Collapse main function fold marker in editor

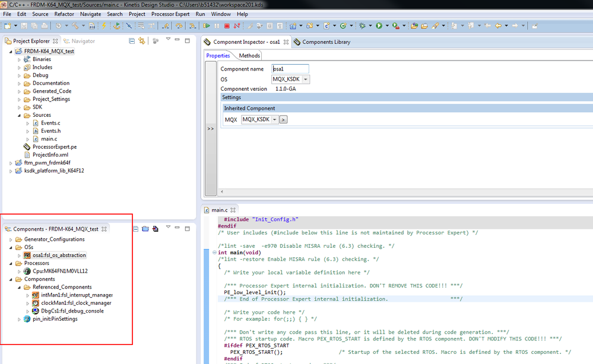[x=214, y=253]
